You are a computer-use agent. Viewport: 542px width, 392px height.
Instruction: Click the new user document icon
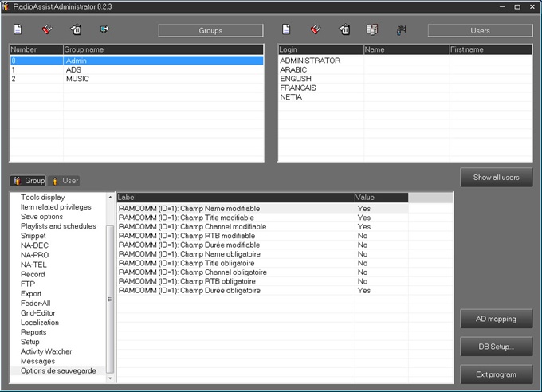pos(287,30)
